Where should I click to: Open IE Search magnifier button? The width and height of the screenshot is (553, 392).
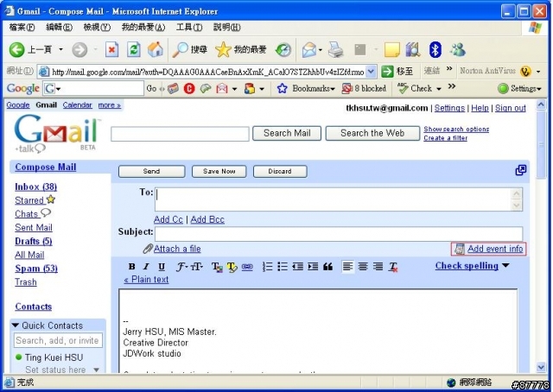tap(190, 50)
